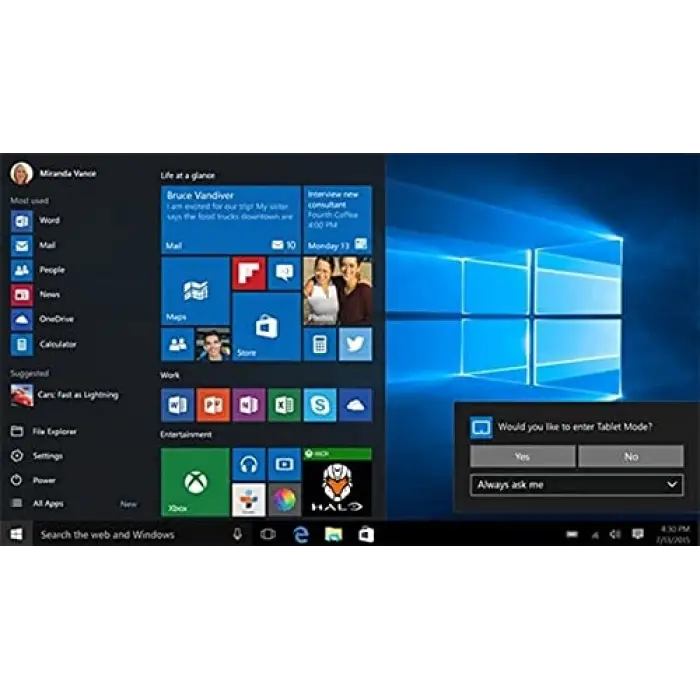Click the Work group heading
Screen dimensions: 700x700
point(170,375)
